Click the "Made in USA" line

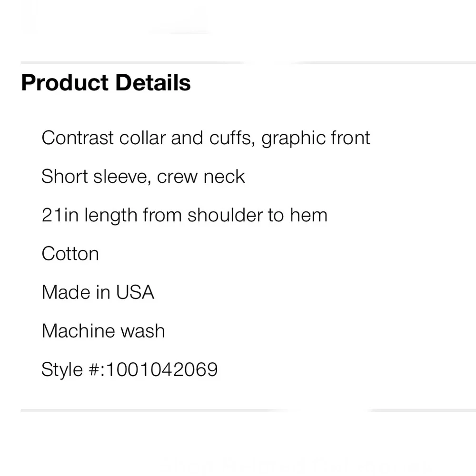click(x=98, y=292)
